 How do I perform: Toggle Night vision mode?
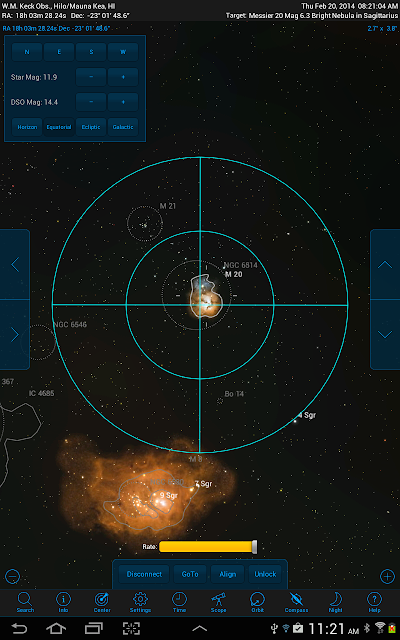(x=336, y=602)
